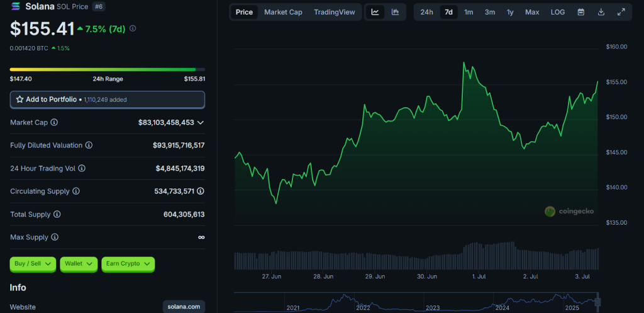Click the infinity Max Supply value
Viewport: 644px width, 313px height.
click(x=201, y=237)
